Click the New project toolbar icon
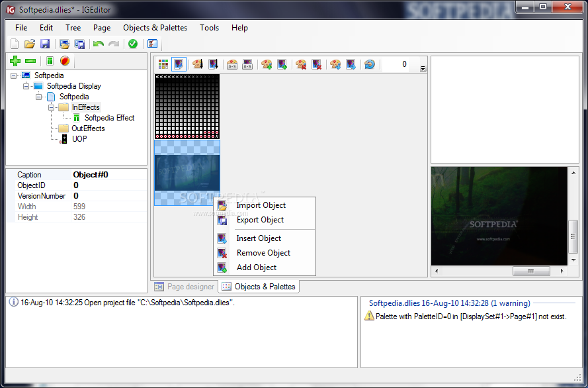The image size is (588, 388). tap(15, 44)
